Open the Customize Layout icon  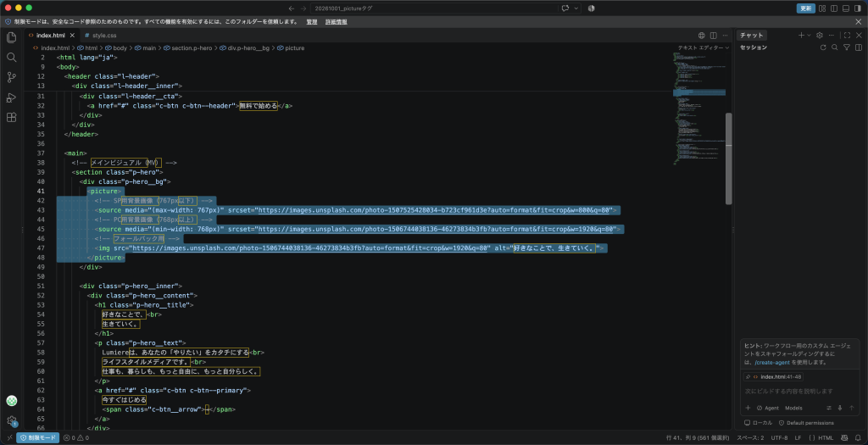[822, 8]
